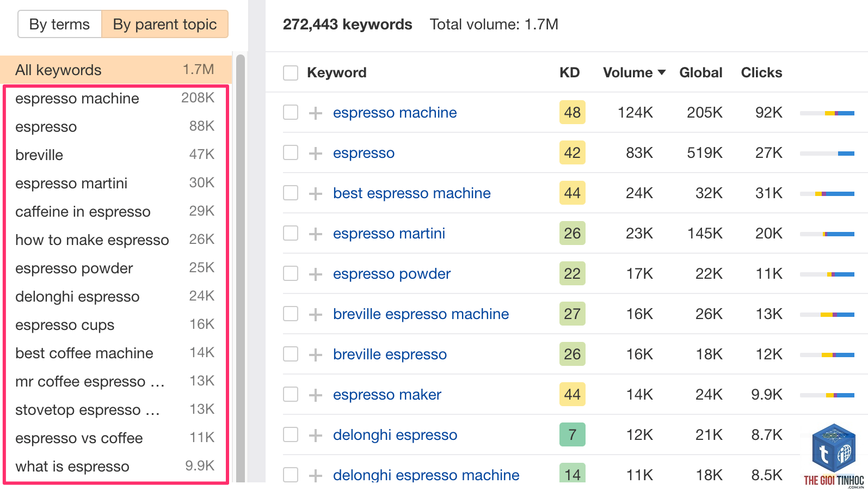Click plus icon beside espresso keyword row

click(x=316, y=153)
